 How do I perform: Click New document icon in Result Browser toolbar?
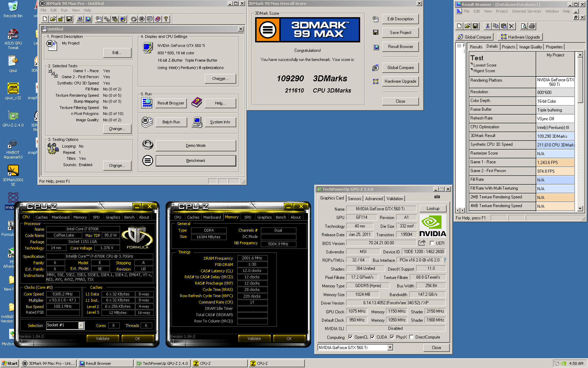point(459,26)
